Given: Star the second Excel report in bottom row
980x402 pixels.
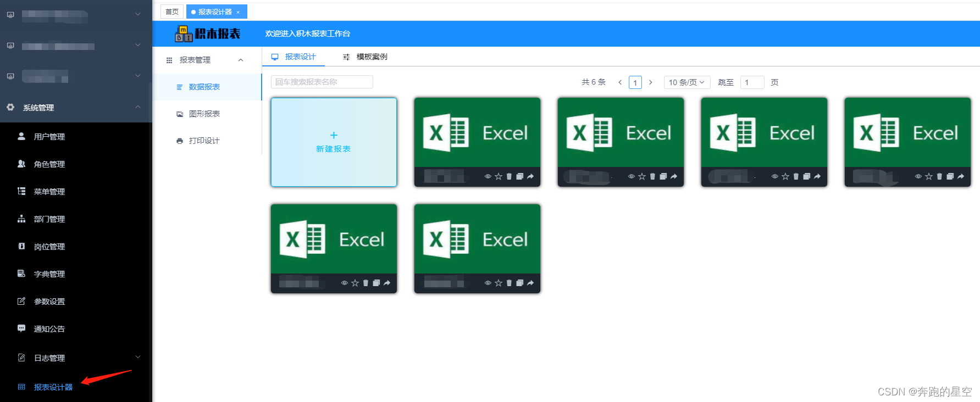Looking at the screenshot, I should point(499,283).
